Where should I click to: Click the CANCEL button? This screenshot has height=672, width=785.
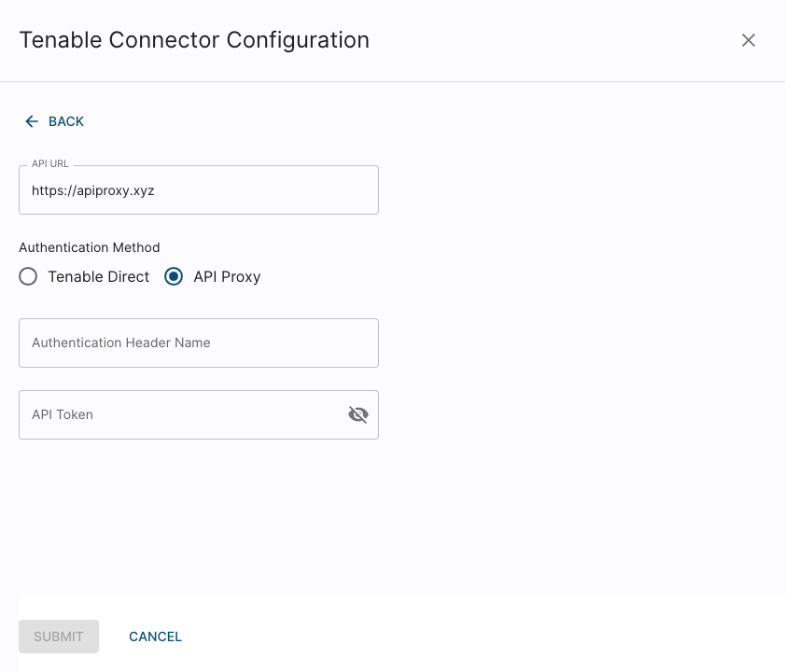coord(155,637)
